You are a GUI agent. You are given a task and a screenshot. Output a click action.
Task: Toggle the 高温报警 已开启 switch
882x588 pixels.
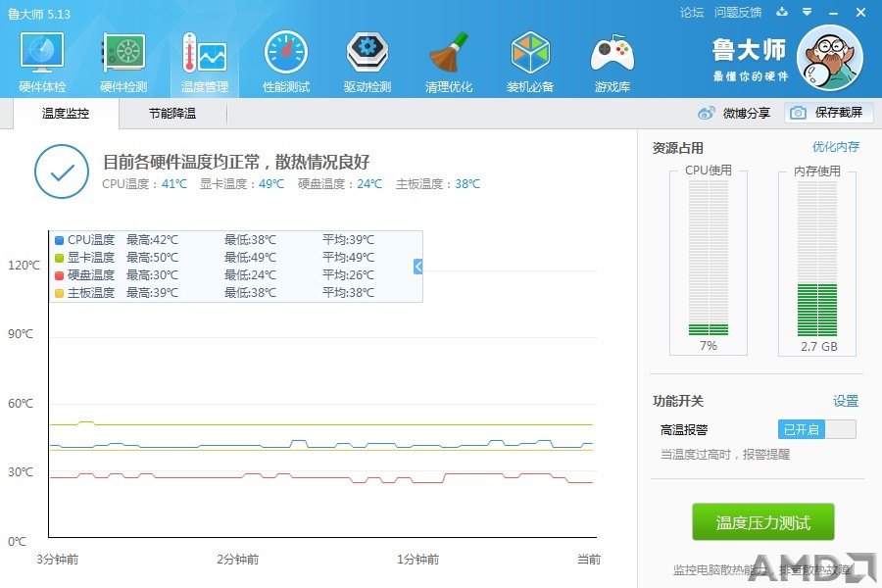[816, 429]
